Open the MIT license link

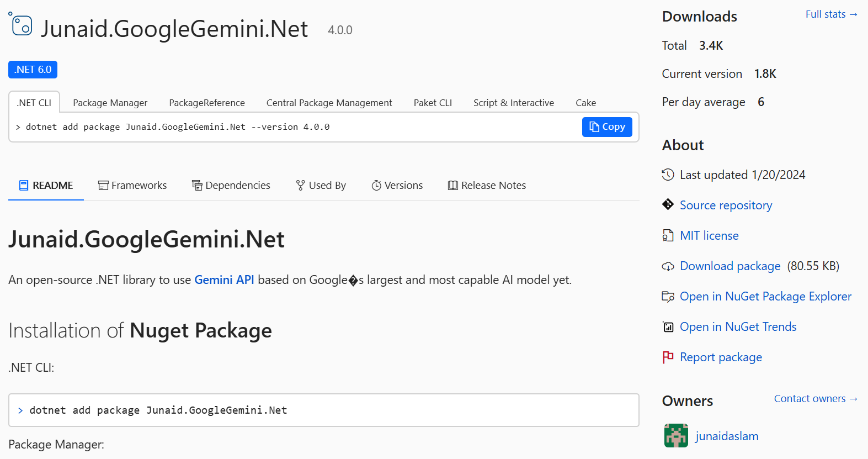click(x=709, y=236)
